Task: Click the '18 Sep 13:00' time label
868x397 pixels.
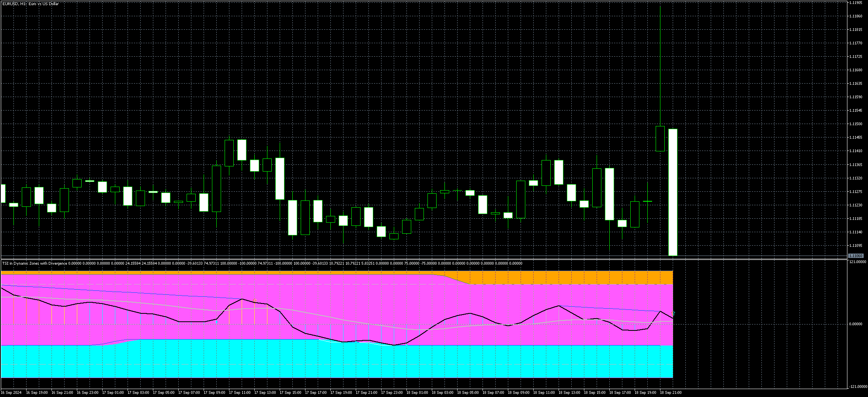Action: click(x=569, y=393)
